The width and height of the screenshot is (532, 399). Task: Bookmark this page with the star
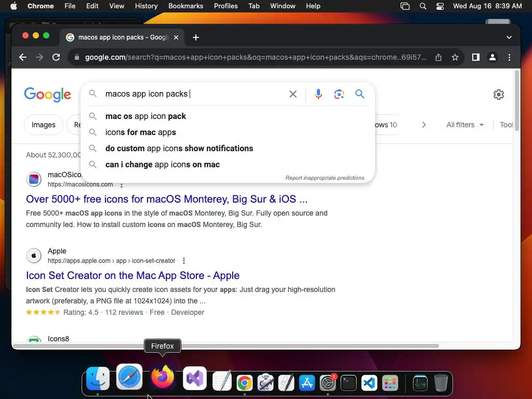[455, 57]
